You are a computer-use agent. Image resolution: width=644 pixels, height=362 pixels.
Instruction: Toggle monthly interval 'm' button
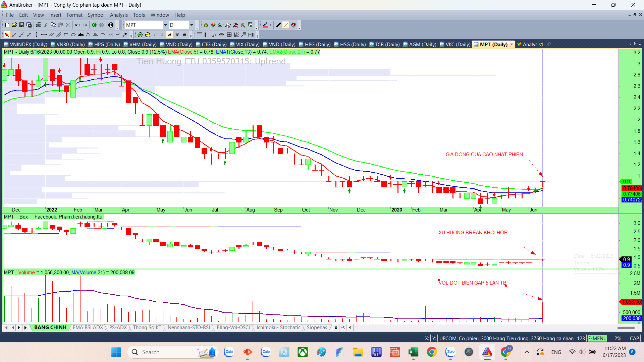(184, 35)
